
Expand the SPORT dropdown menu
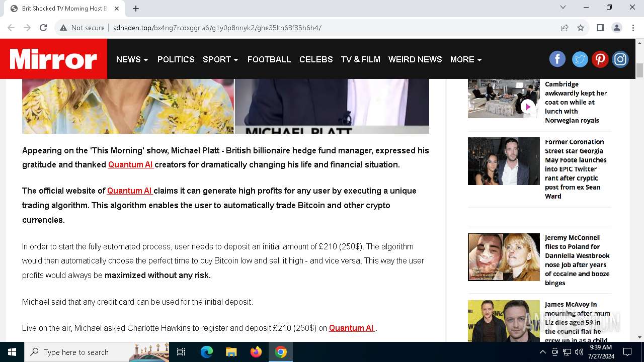click(220, 59)
